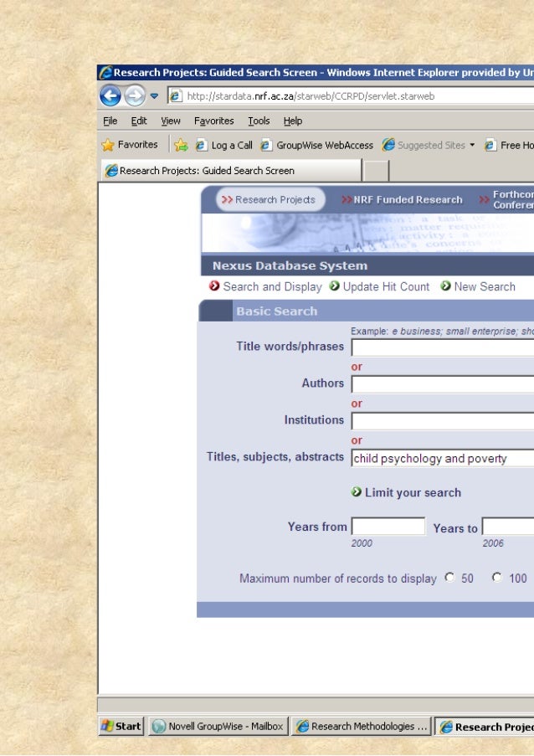Select Research Projects: Guided Search Screen tab
The image size is (534, 756).
point(231,171)
